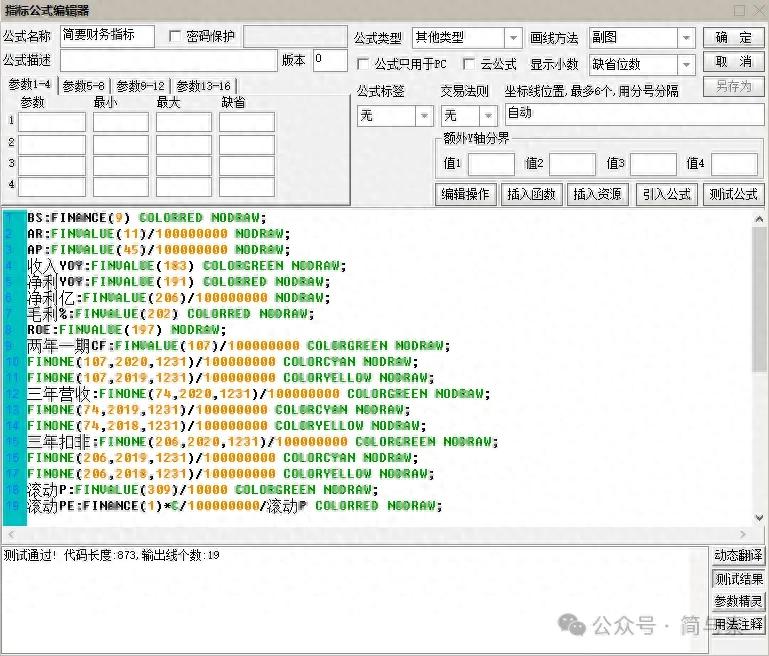
Task: Click code line '净利YOY:FINVALUE(191)'
Action: pos(179,281)
